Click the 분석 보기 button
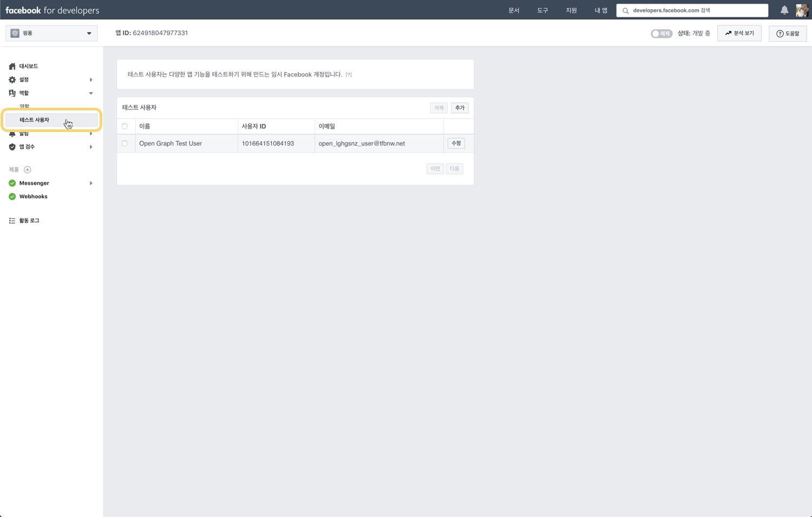Viewport: 812px width, 517px height. 739,33
